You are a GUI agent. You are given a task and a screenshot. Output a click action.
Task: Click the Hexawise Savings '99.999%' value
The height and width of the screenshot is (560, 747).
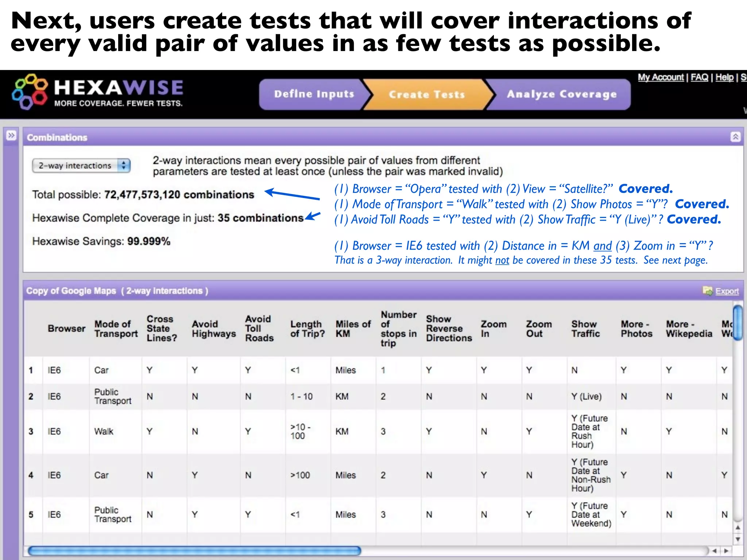(149, 241)
